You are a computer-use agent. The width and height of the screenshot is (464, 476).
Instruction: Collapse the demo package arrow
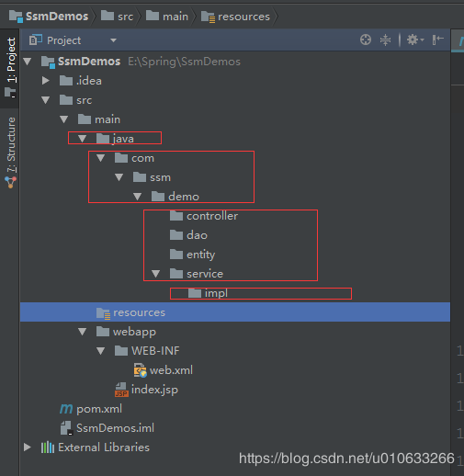(x=138, y=197)
